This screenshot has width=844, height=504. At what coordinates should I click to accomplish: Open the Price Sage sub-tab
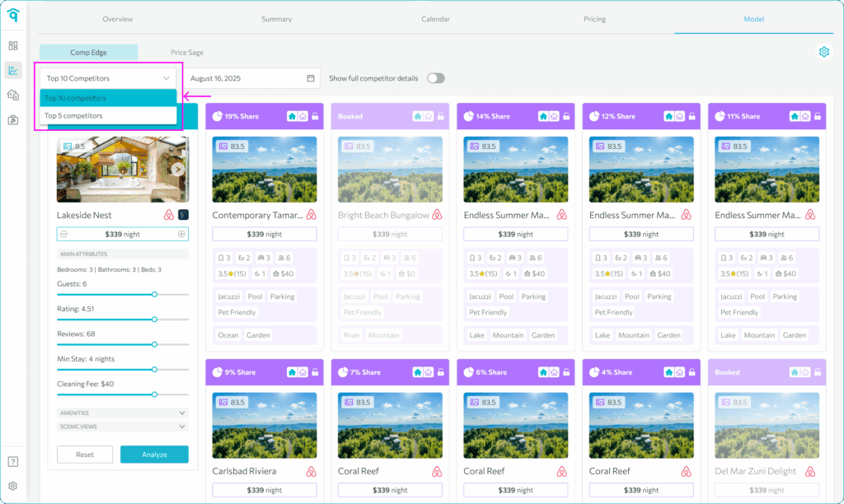tap(187, 52)
